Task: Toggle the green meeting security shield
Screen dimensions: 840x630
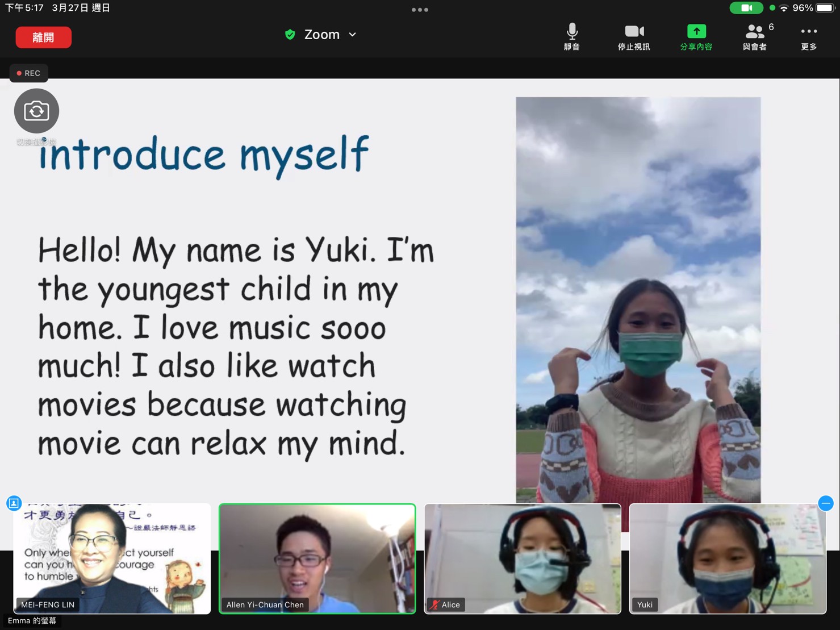Action: point(290,34)
